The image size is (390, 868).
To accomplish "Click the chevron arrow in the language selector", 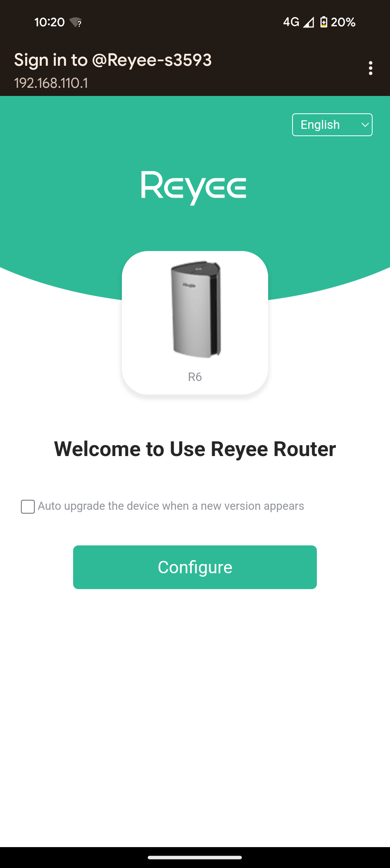I will [364, 125].
